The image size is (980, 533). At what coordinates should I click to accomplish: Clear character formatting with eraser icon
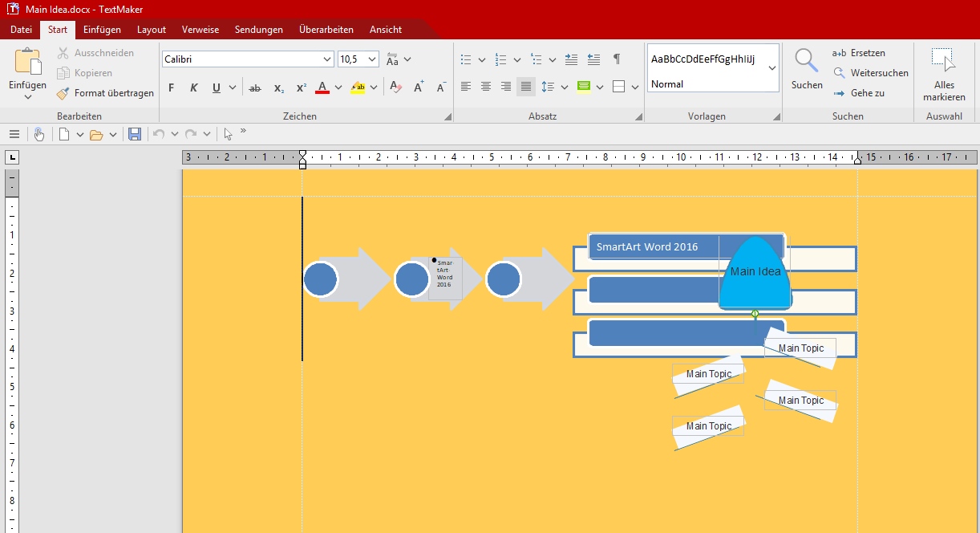395,87
